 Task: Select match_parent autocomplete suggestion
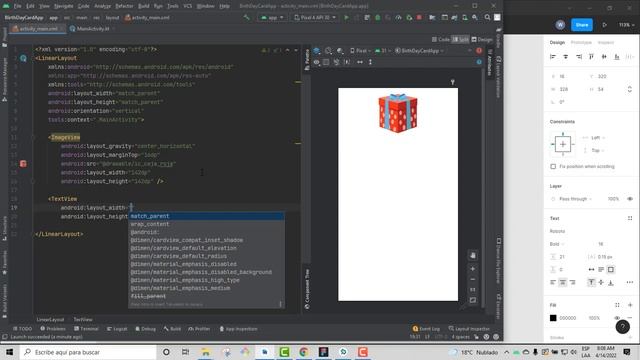(x=207, y=216)
